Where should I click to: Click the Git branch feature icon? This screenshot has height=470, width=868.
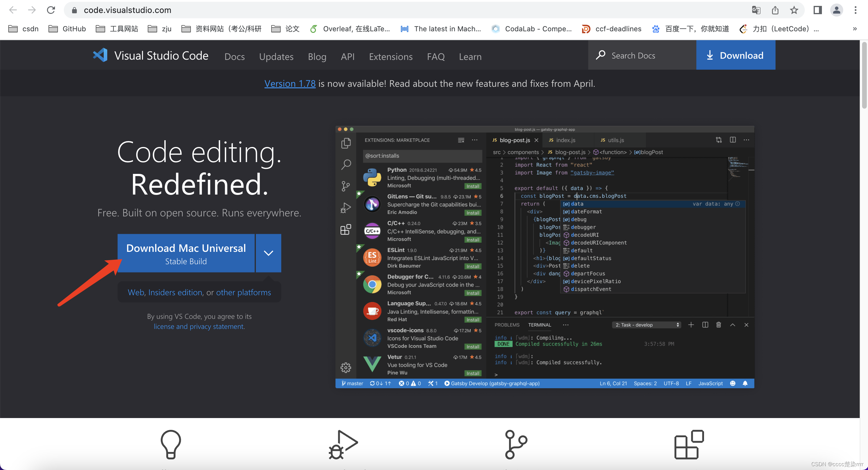(516, 444)
